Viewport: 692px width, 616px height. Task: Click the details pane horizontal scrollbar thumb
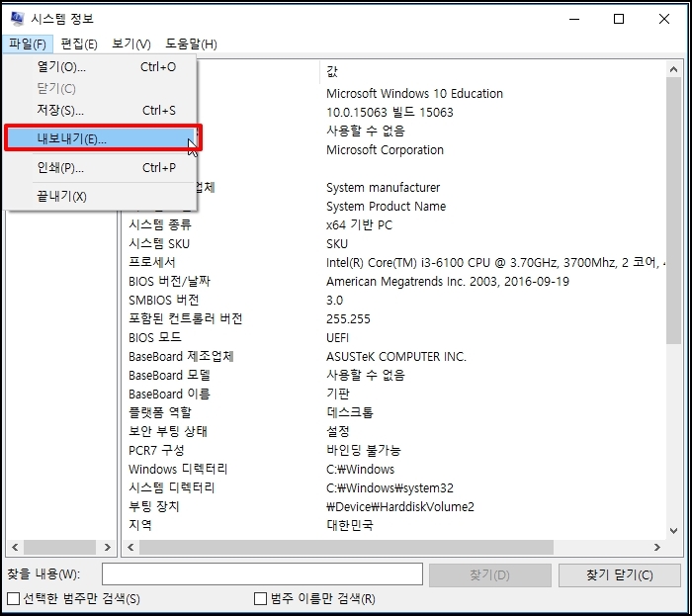coord(346,547)
